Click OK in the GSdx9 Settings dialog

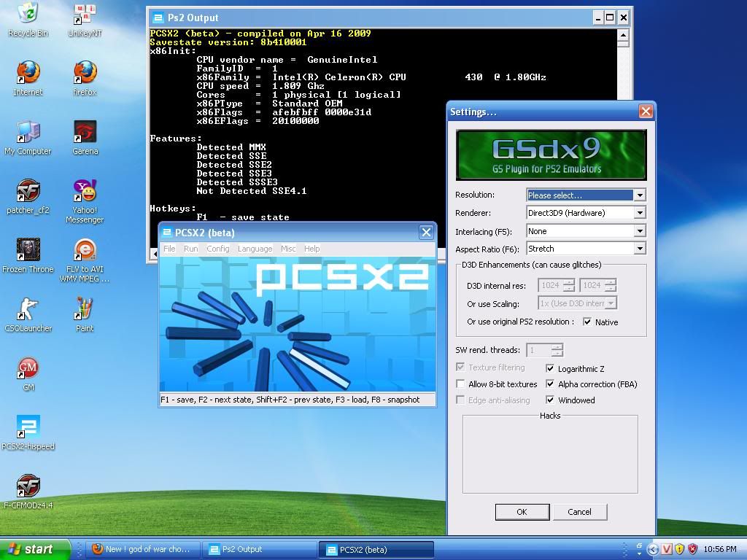(522, 512)
